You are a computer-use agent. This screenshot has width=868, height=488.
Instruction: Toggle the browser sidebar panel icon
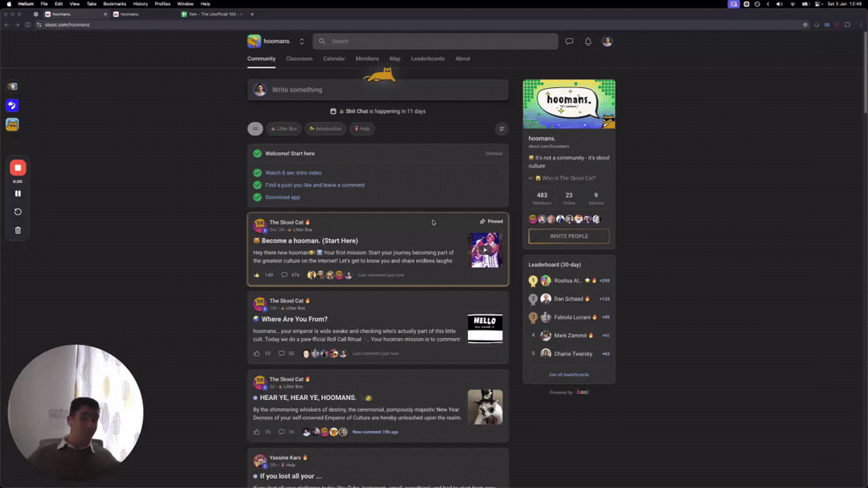coord(28,25)
